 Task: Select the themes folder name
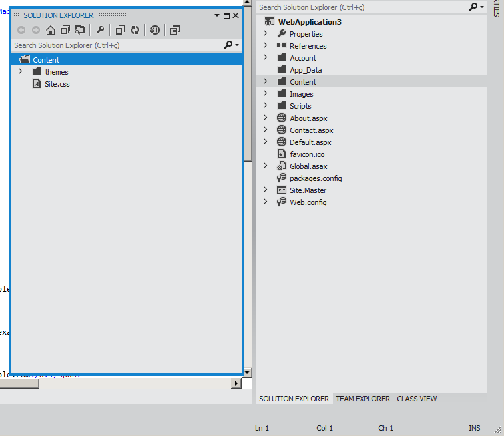click(57, 72)
